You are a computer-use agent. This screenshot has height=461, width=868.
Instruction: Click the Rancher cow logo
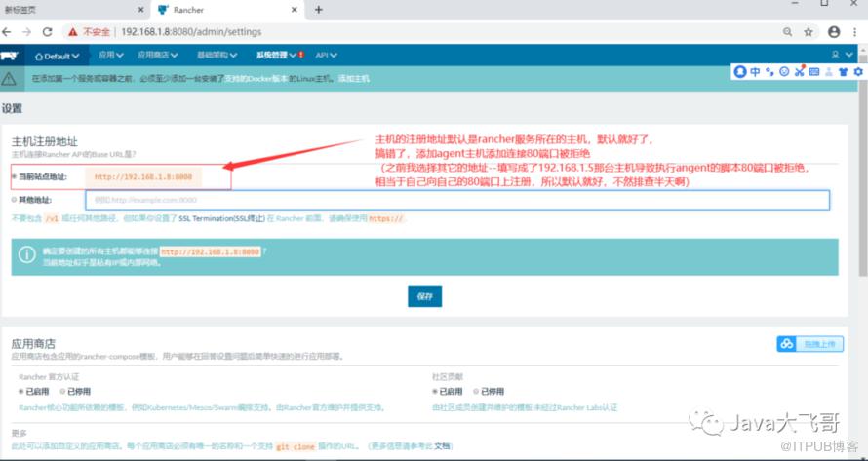(x=9, y=56)
